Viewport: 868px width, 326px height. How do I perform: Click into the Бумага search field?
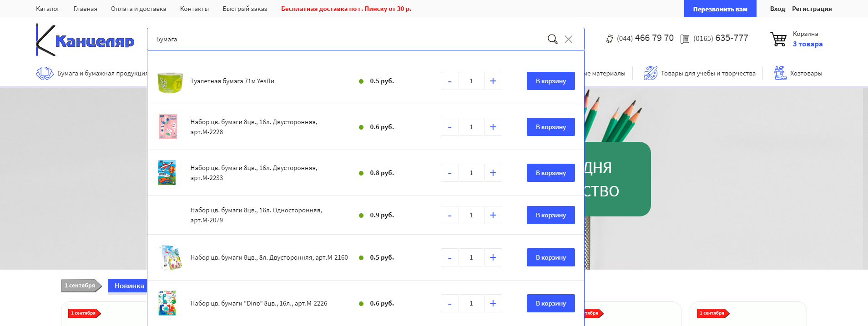(x=346, y=39)
